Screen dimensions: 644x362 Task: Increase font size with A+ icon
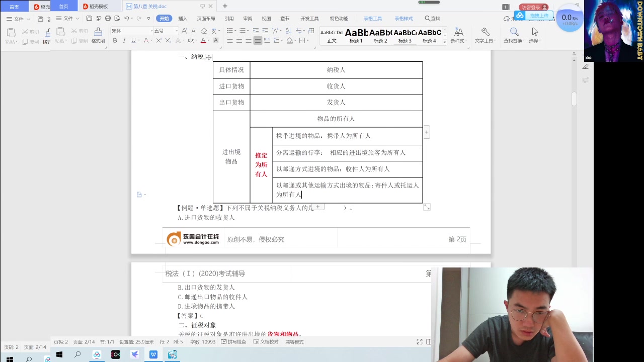[184, 31]
